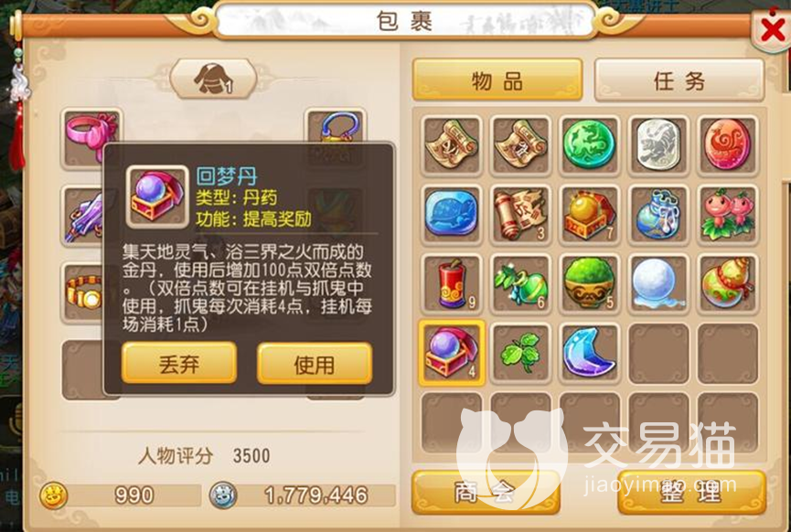
Task: Close the 包裹 inventory window
Action: tap(772, 30)
